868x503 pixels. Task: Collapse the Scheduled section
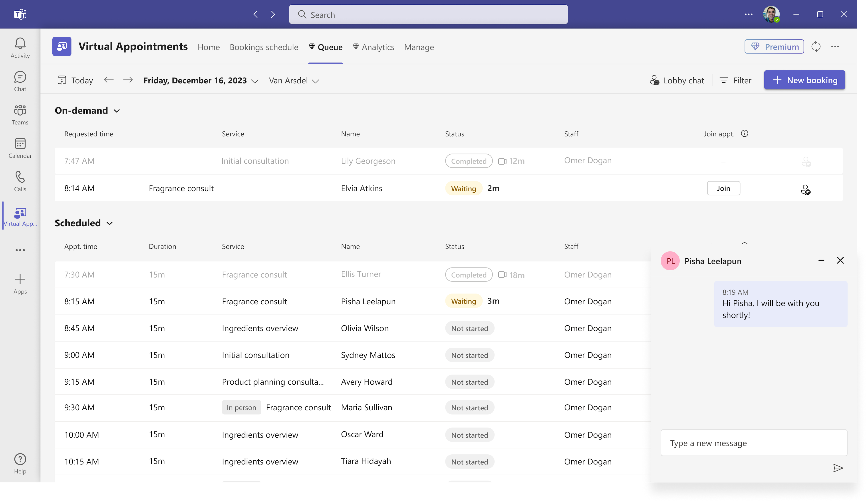pos(109,223)
